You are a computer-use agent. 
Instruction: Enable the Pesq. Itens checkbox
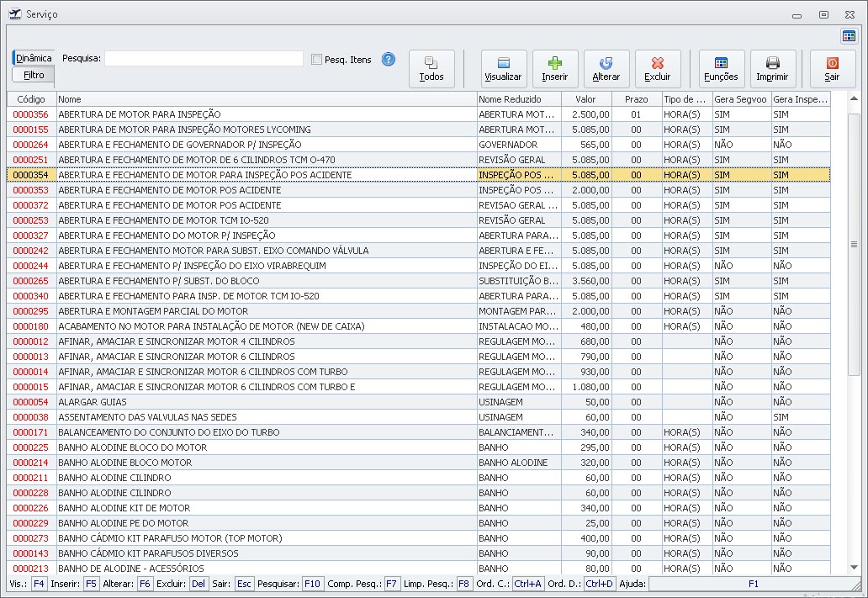pyautogui.click(x=317, y=60)
